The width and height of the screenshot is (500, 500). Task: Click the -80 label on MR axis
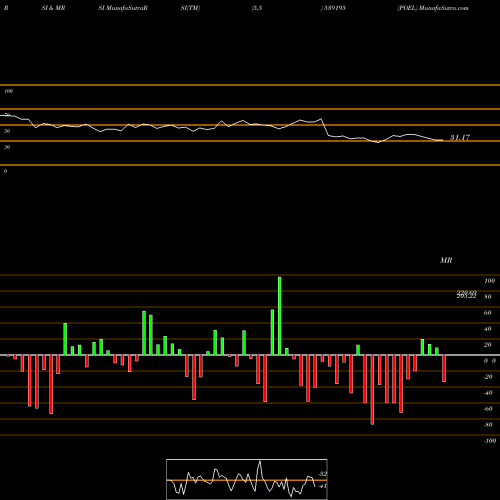[488, 425]
